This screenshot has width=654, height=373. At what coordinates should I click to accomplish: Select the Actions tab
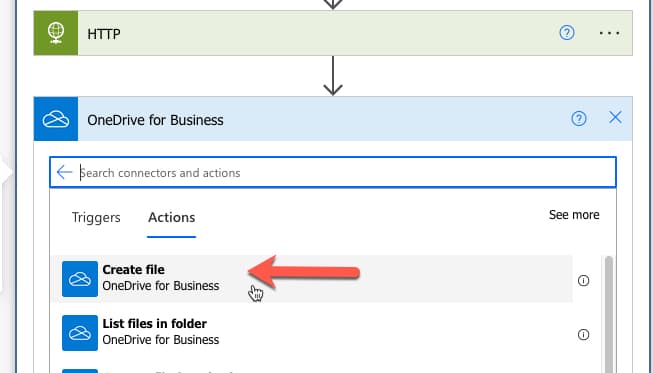point(171,217)
